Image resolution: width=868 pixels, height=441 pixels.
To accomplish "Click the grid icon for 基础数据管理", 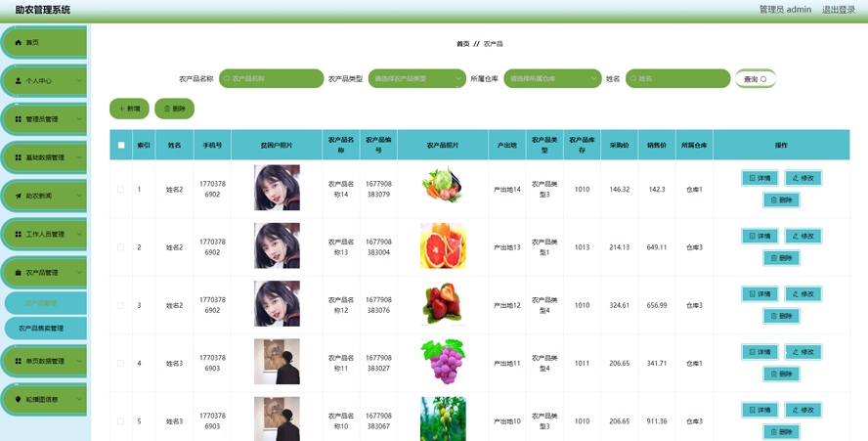I will tap(18, 157).
